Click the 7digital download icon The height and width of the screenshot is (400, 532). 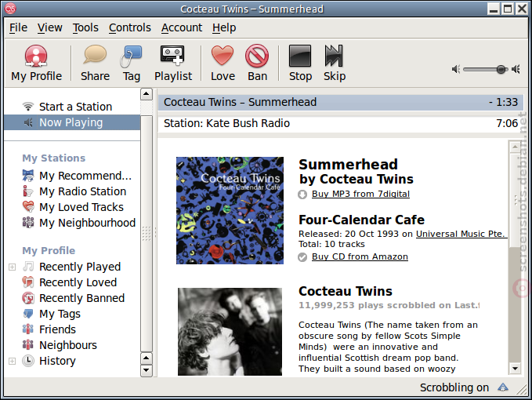[302, 195]
